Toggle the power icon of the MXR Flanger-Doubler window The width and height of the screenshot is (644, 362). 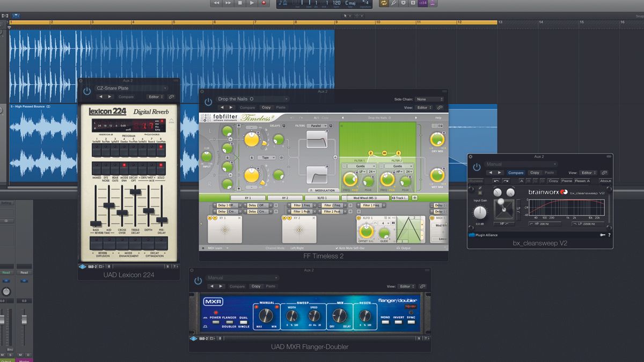(x=198, y=280)
